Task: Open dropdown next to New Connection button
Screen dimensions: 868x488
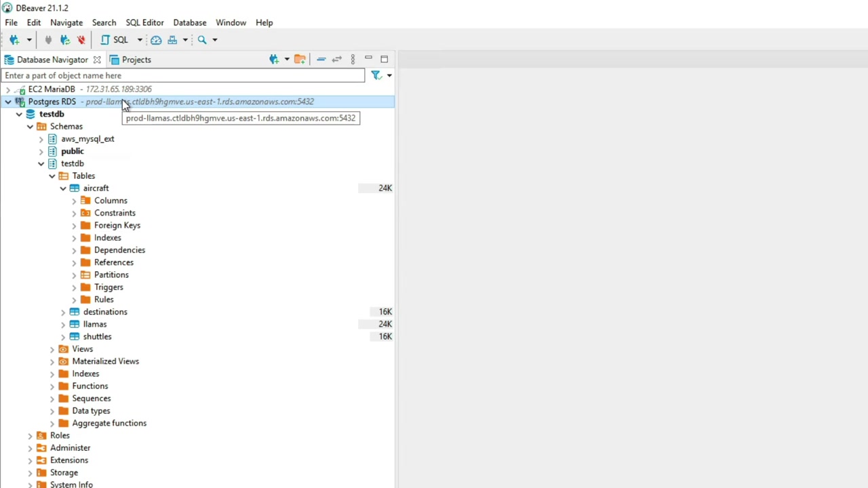Action: click(29, 40)
